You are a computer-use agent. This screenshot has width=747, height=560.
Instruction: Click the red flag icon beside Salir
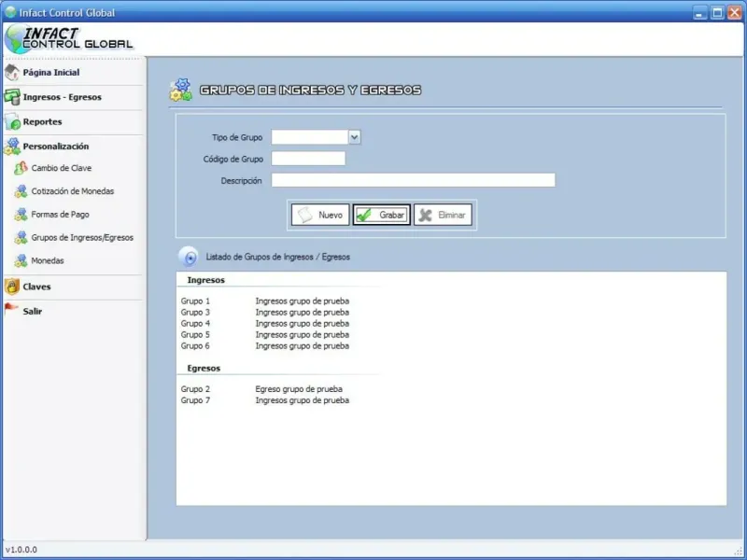click(11, 309)
